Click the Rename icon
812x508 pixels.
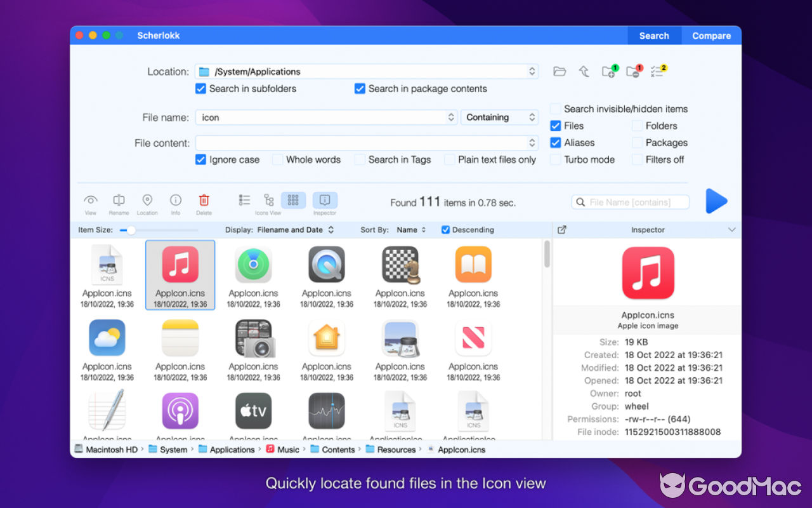coord(119,199)
